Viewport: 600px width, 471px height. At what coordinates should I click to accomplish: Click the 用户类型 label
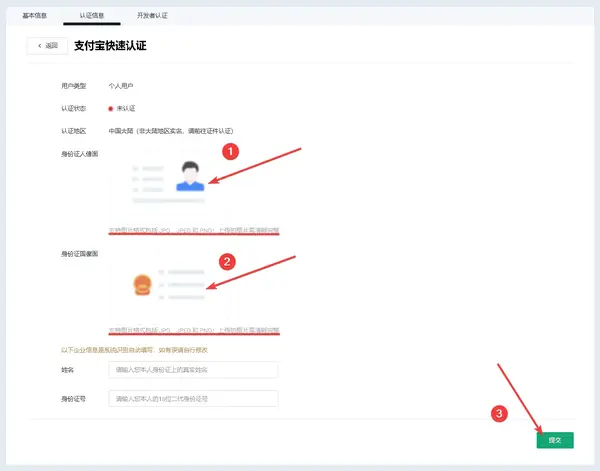(x=73, y=86)
